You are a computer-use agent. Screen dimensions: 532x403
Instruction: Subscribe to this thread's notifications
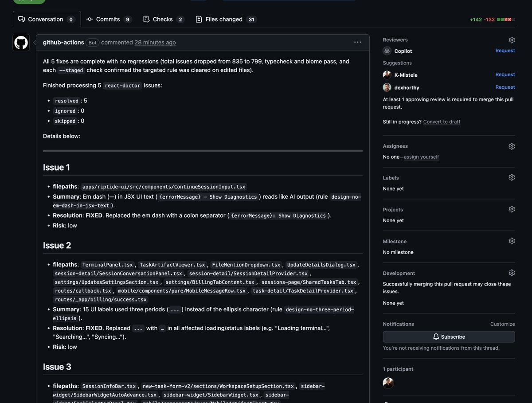(x=449, y=336)
